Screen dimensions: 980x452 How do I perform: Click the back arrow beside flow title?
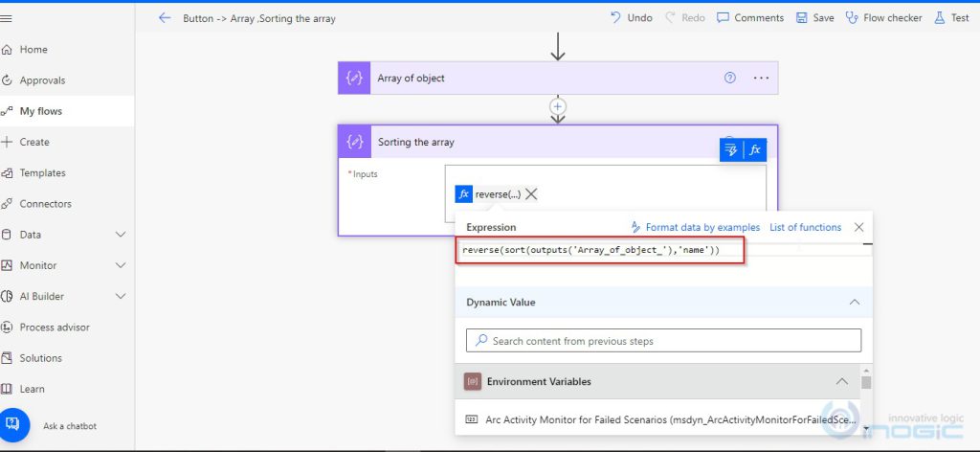(165, 18)
